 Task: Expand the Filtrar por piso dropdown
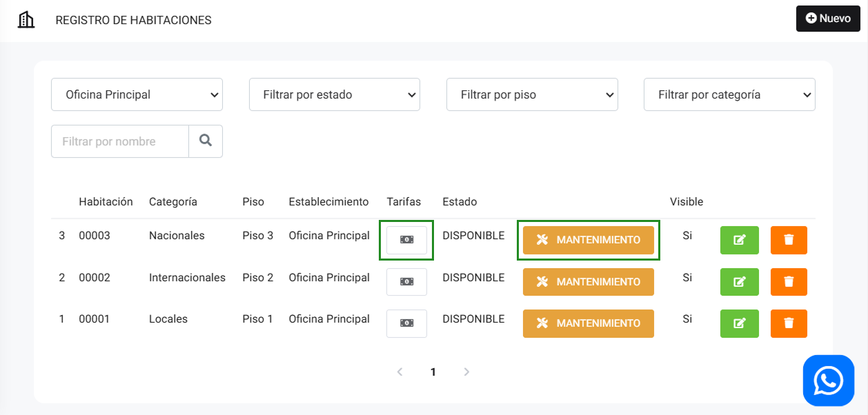pos(532,94)
